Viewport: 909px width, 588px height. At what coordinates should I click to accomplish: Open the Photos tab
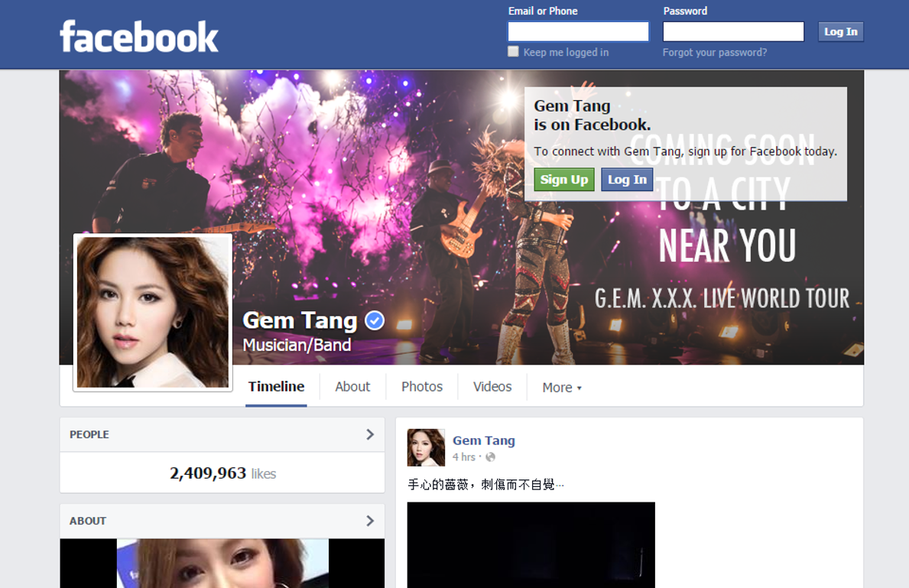click(x=421, y=386)
